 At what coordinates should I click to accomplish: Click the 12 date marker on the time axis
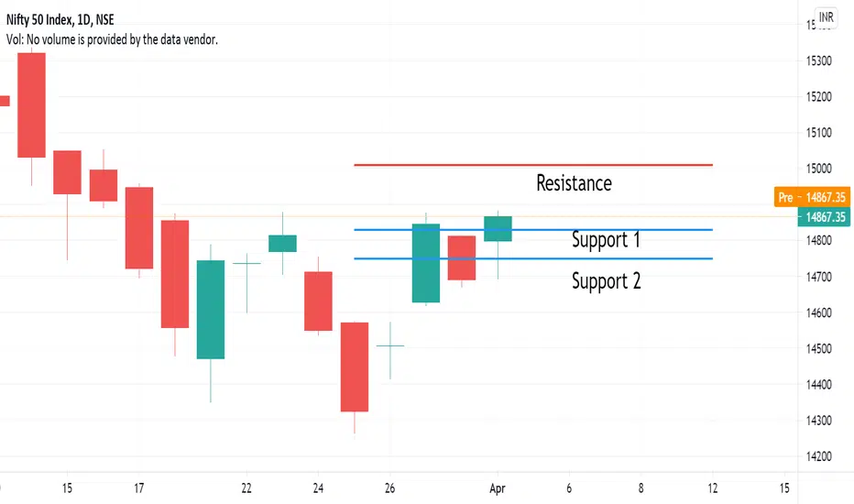[x=712, y=488]
